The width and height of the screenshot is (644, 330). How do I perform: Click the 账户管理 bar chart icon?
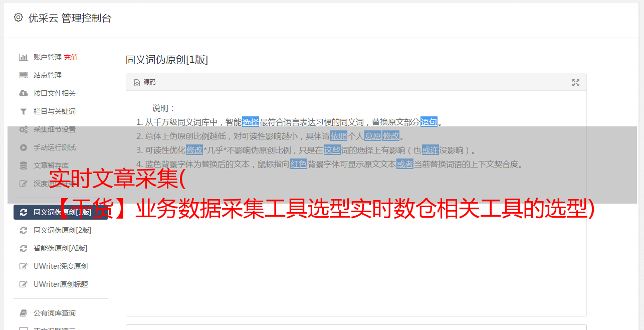click(x=23, y=57)
